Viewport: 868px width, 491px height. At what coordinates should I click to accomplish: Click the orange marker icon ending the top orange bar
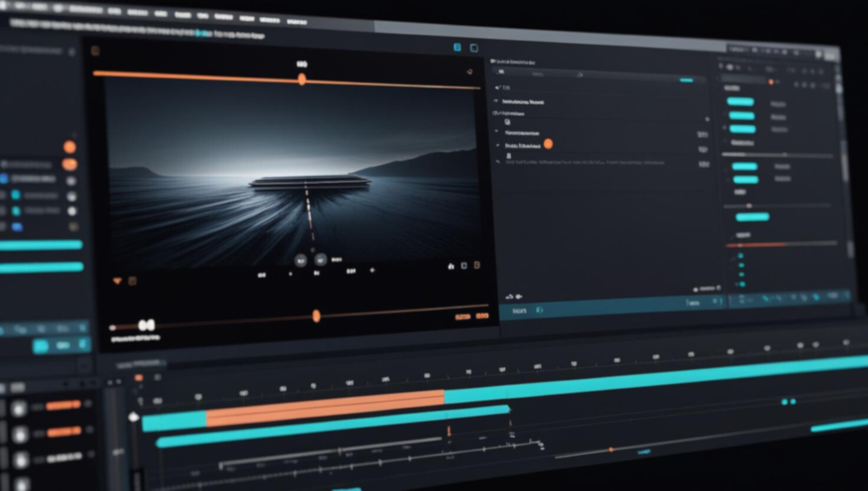[469, 72]
